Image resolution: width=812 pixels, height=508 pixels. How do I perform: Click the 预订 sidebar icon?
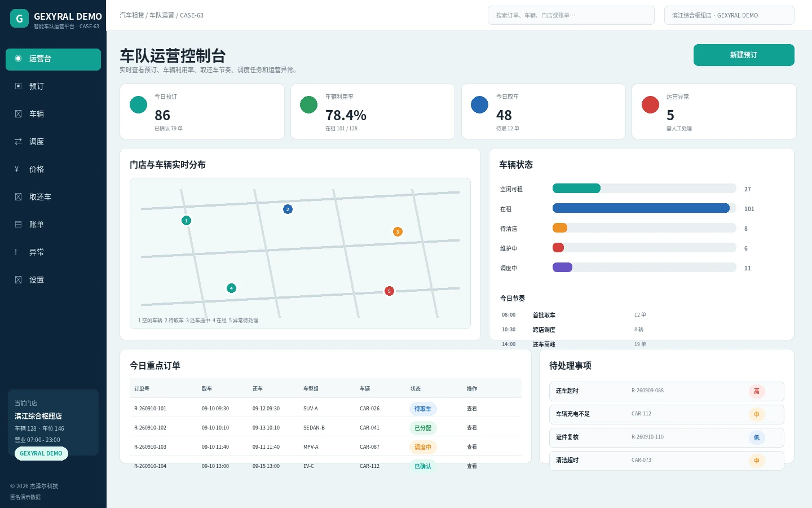tap(18, 86)
